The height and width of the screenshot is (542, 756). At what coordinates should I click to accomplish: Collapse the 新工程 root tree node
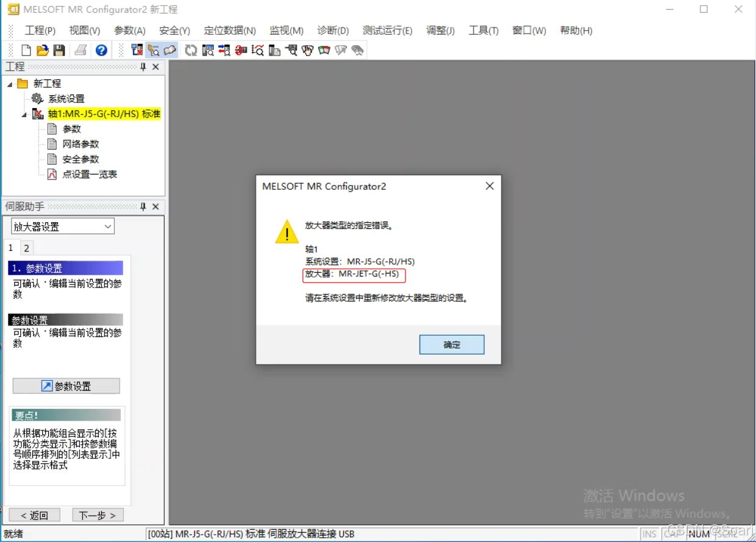pos(10,84)
